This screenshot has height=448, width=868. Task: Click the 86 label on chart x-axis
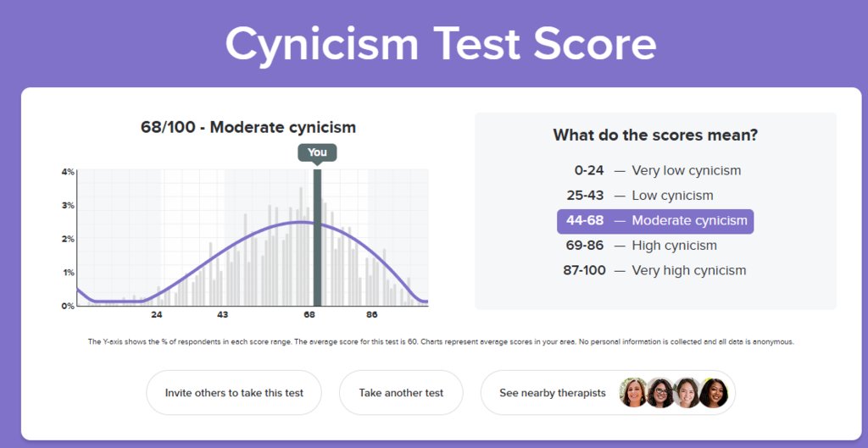[x=371, y=315]
